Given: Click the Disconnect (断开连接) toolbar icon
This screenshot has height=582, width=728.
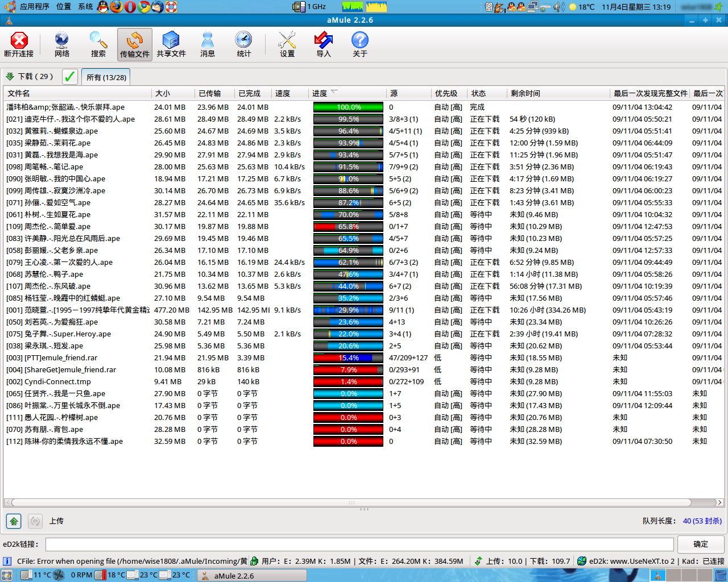Looking at the screenshot, I should click(19, 44).
